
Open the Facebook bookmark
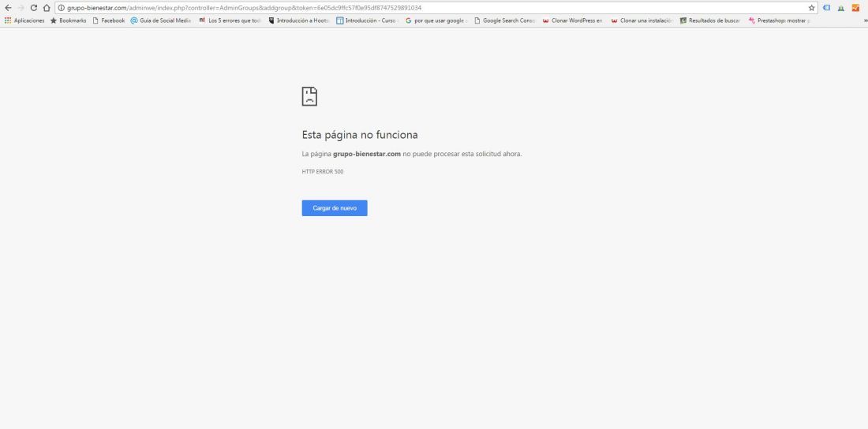109,21
